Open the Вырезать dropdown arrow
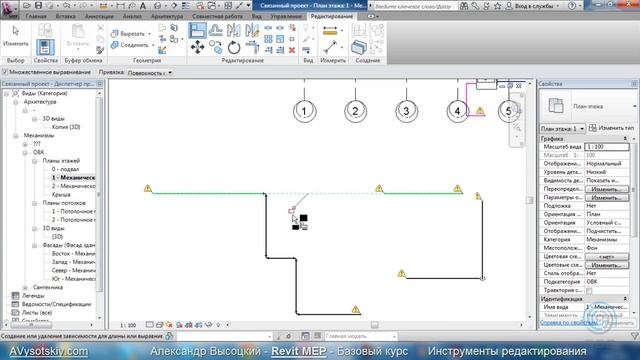Image resolution: width=640 pixels, height=360 pixels. [x=149, y=34]
